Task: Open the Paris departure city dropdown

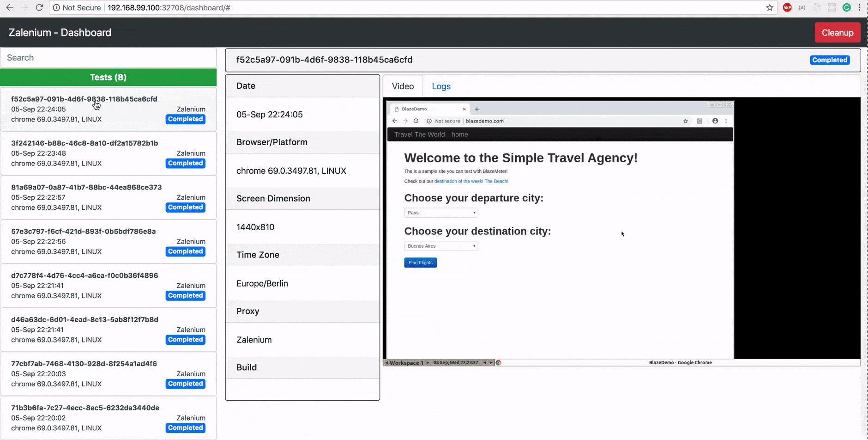Action: 440,213
